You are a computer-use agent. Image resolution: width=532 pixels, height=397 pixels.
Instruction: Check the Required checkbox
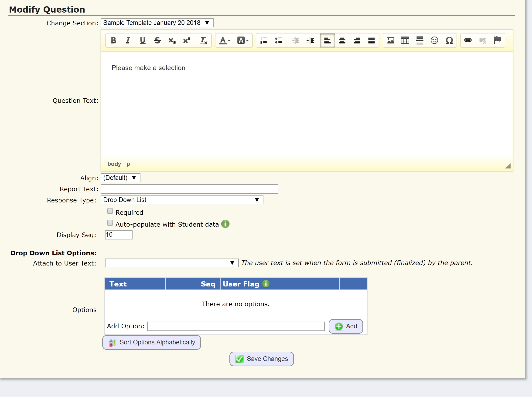click(x=110, y=211)
